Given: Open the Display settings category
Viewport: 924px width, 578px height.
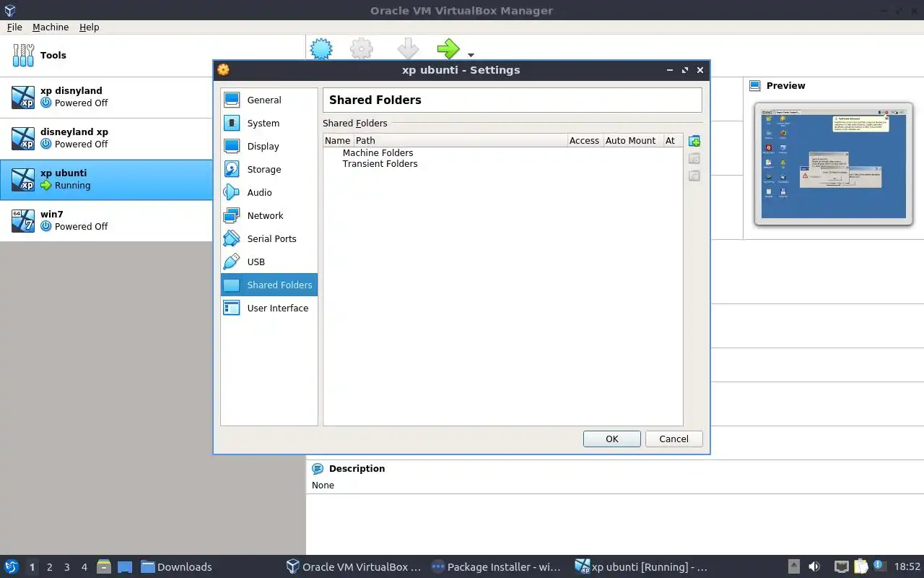Looking at the screenshot, I should 269,146.
